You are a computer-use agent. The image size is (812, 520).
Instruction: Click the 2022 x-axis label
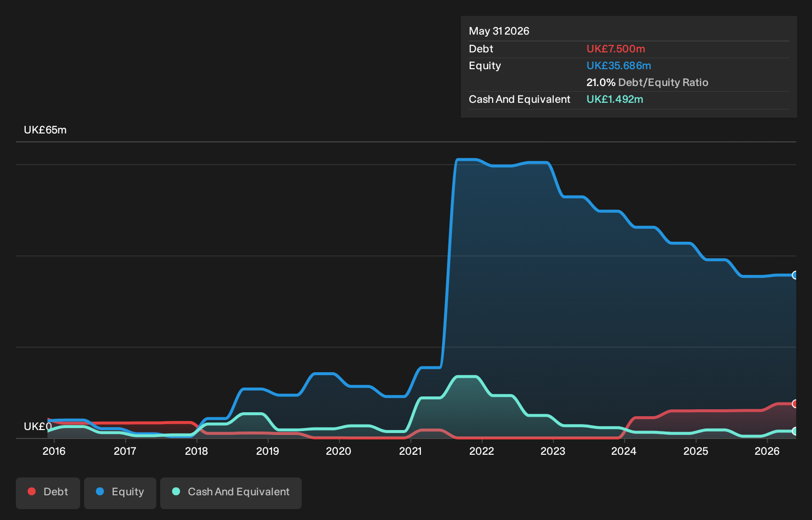tap(482, 451)
